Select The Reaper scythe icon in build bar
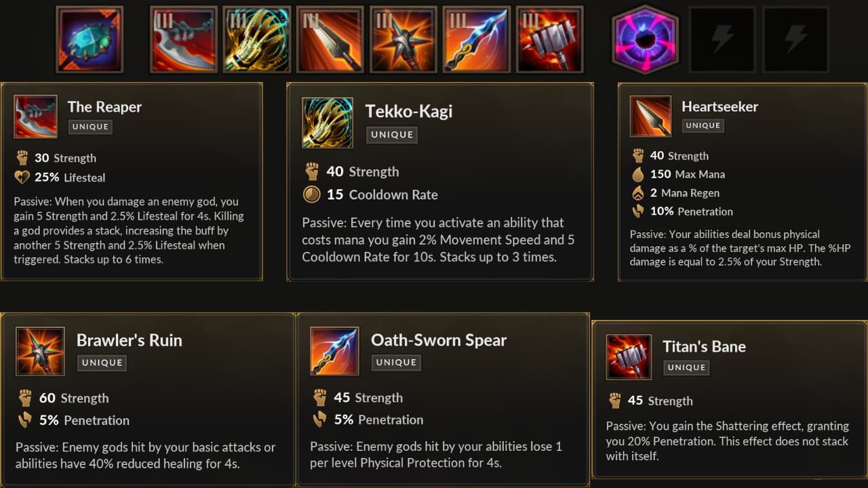This screenshot has width=868, height=488. tap(183, 39)
